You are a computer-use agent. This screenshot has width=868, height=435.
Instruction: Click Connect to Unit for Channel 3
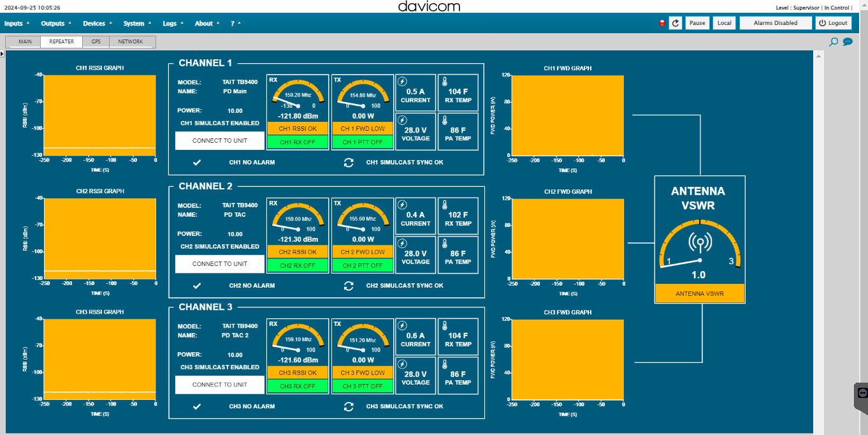click(x=220, y=385)
